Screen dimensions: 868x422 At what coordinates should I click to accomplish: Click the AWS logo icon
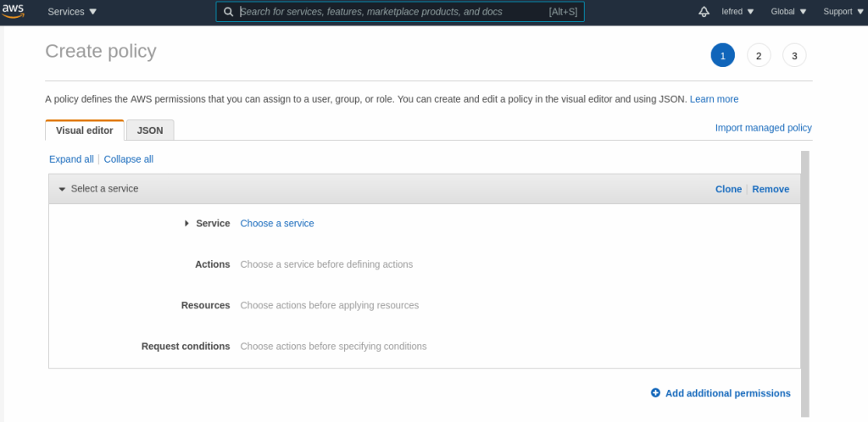[13, 12]
